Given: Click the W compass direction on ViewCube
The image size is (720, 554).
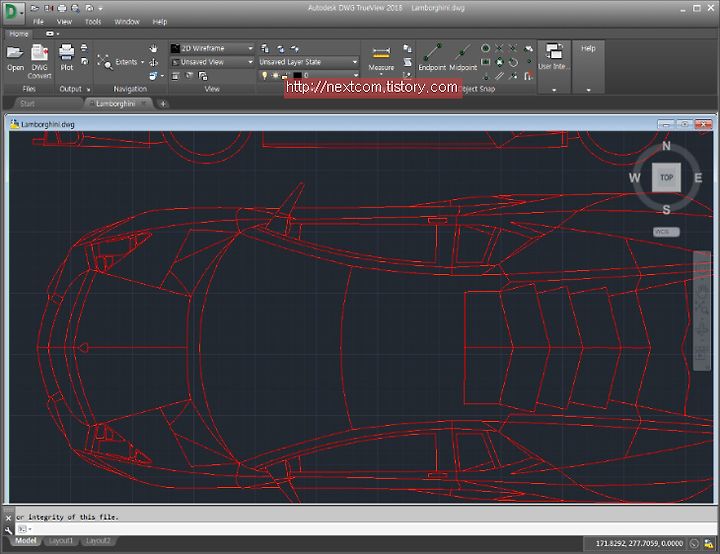Looking at the screenshot, I should coord(635,178).
